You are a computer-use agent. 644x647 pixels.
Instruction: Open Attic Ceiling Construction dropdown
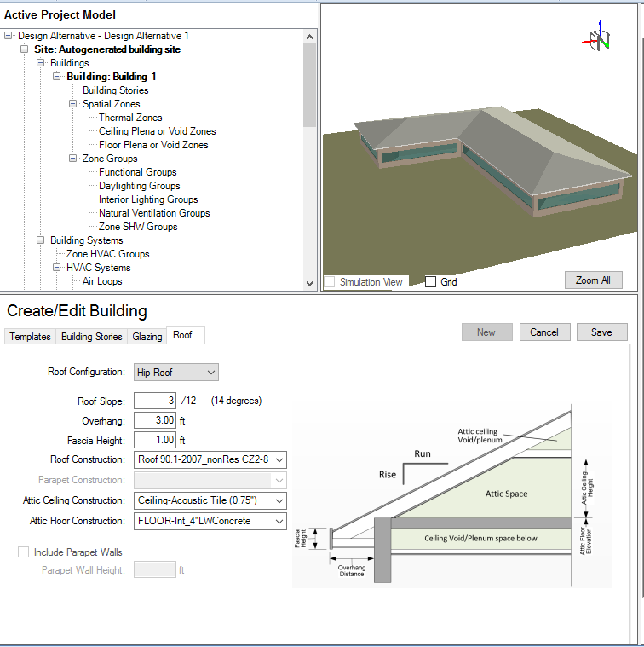pyautogui.click(x=210, y=500)
